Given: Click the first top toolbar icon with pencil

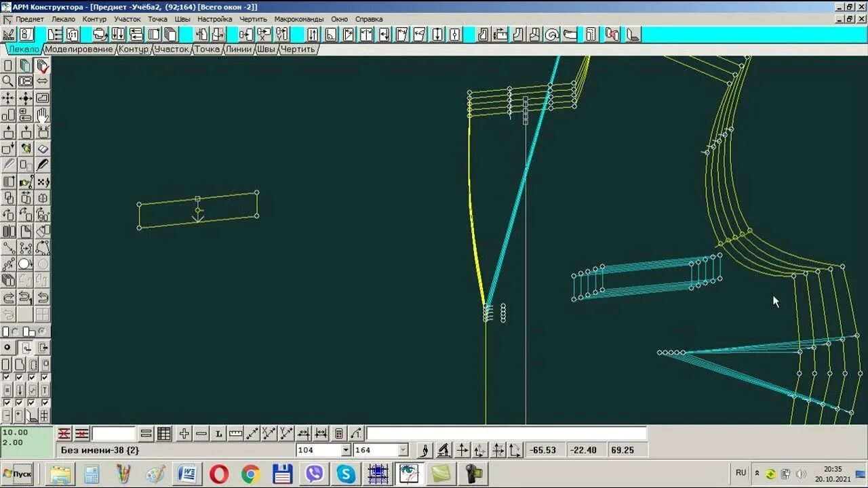Looking at the screenshot, I should click(8, 34).
